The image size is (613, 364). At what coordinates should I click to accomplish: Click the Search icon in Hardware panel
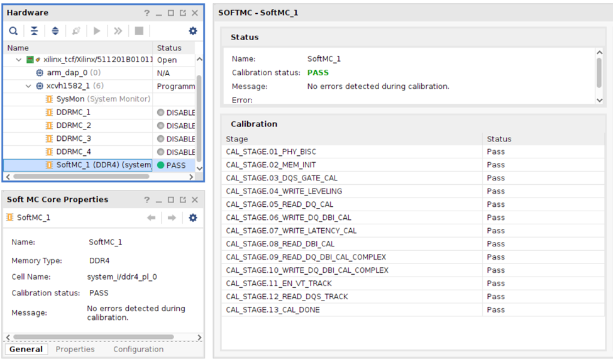coord(13,31)
